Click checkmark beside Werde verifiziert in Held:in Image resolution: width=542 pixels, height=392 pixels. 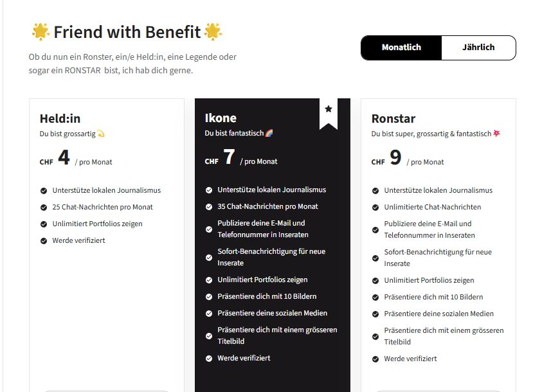click(44, 241)
